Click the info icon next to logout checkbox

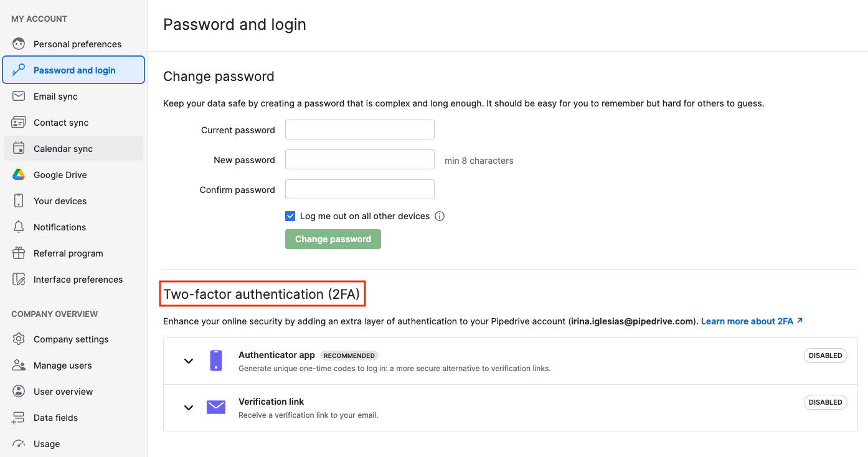pyautogui.click(x=440, y=215)
